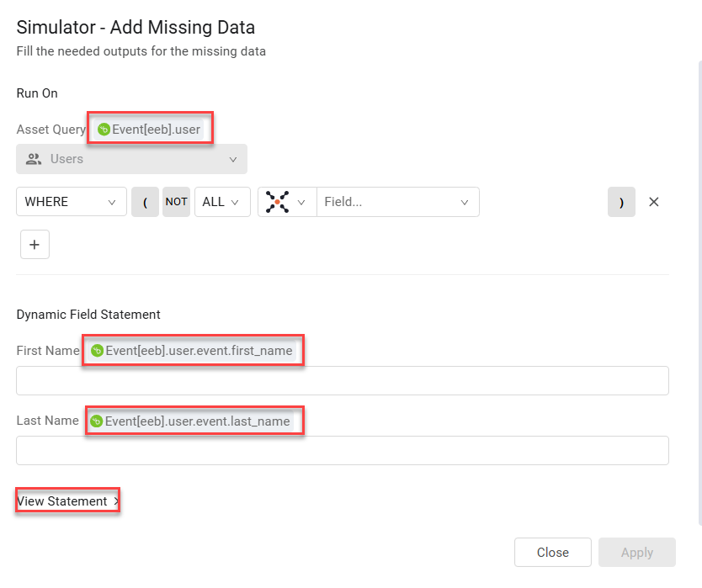Open the Users asset type dropdown
This screenshot has width=702, height=588.
[131, 159]
